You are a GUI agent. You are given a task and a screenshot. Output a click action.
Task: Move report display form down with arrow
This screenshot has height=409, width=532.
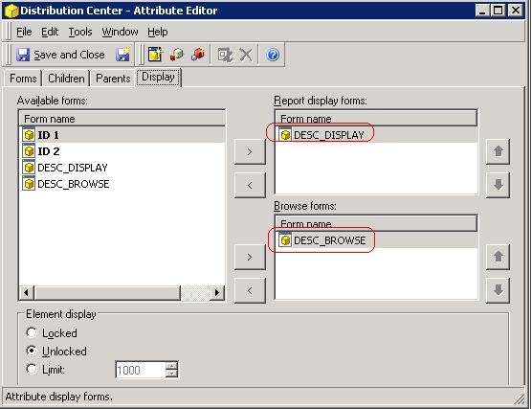[x=499, y=185]
